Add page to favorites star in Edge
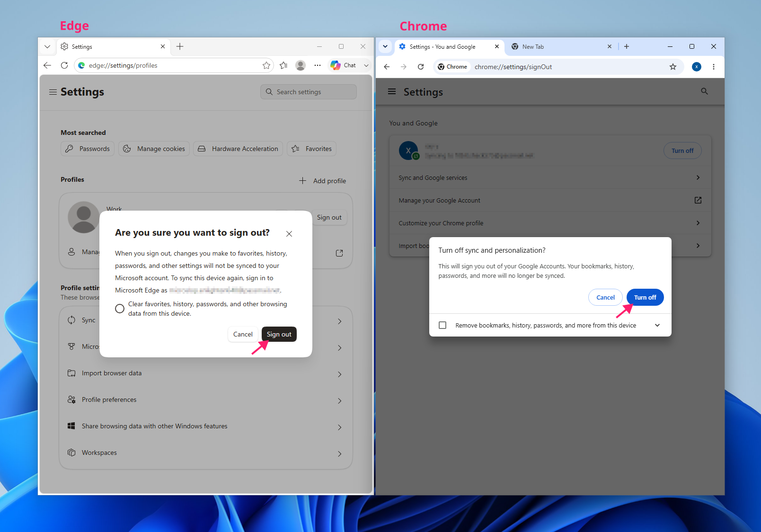Image resolution: width=761 pixels, height=532 pixels. (266, 65)
